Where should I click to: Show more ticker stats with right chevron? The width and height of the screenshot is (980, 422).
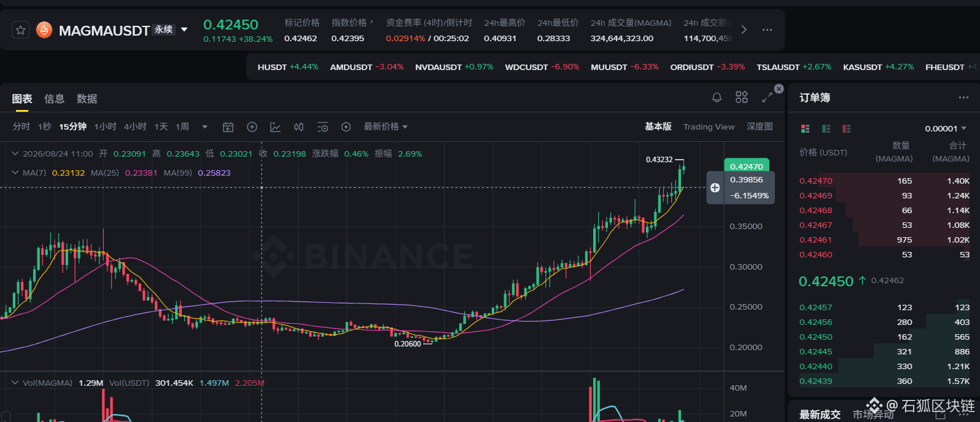click(744, 29)
